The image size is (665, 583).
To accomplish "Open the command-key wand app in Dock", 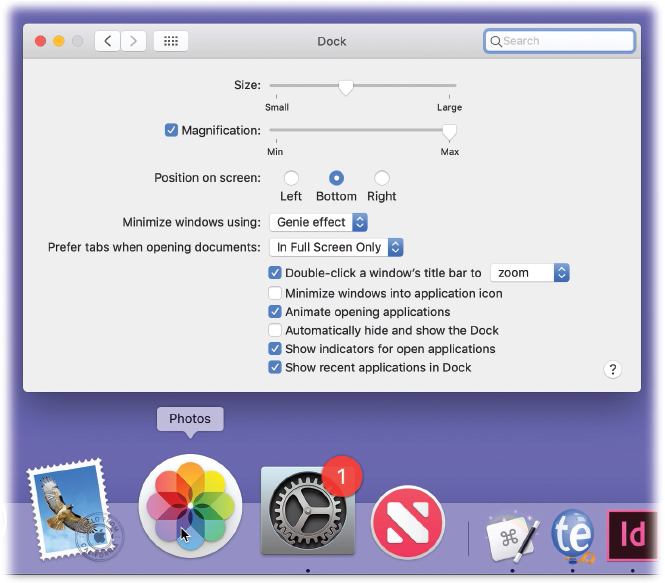I will [x=512, y=536].
